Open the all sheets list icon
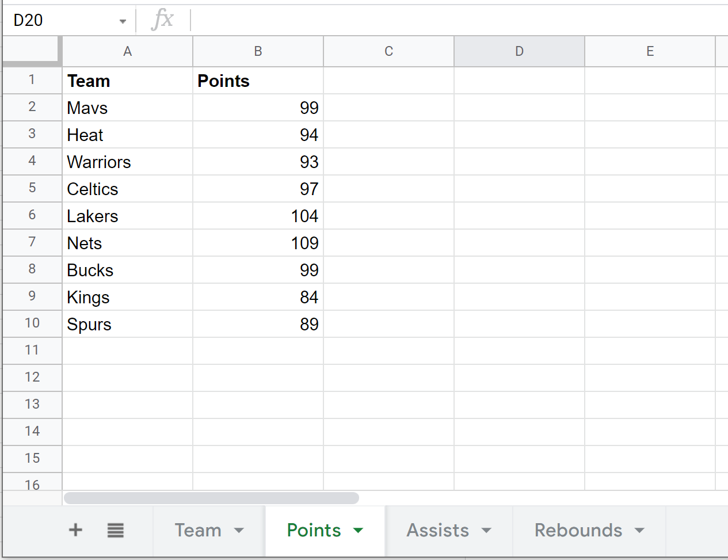This screenshot has width=728, height=560. click(116, 530)
